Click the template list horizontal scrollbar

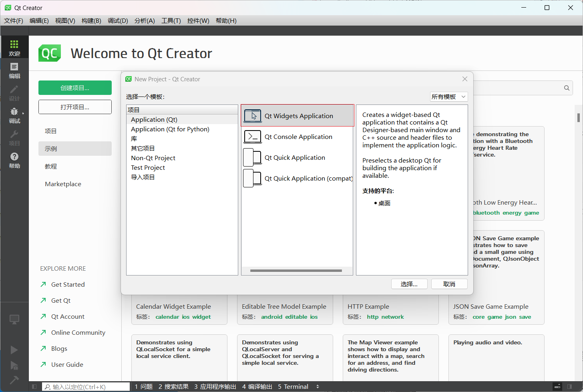296,271
